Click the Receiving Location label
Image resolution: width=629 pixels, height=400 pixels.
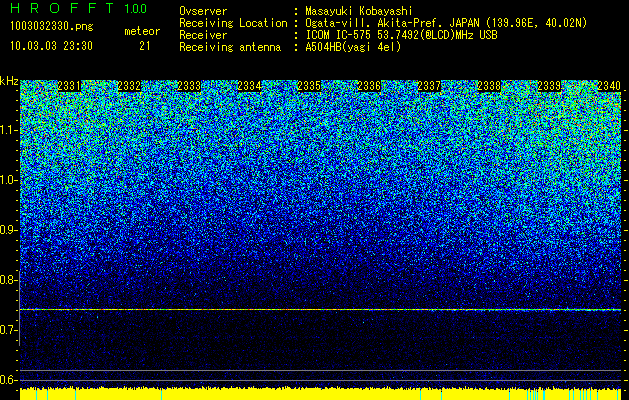tap(233, 23)
